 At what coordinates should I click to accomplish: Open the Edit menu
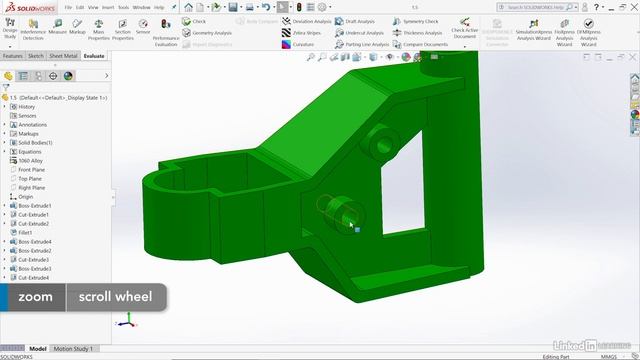pyautogui.click(x=80, y=7)
